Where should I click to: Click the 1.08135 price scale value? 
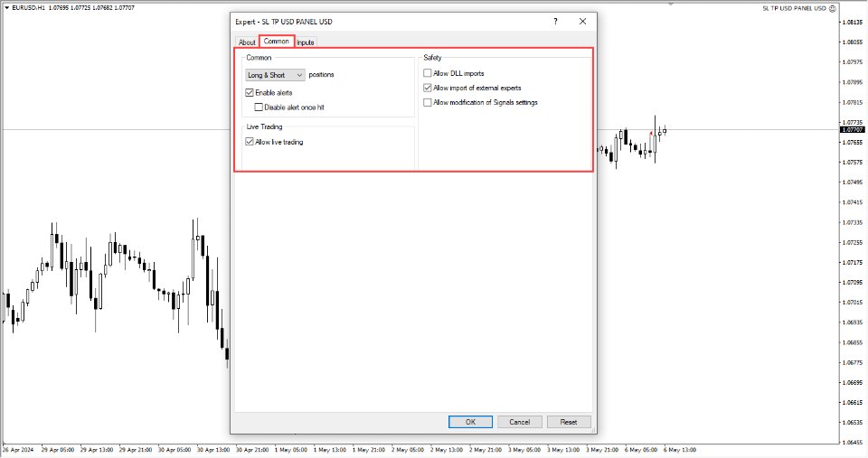853,22
